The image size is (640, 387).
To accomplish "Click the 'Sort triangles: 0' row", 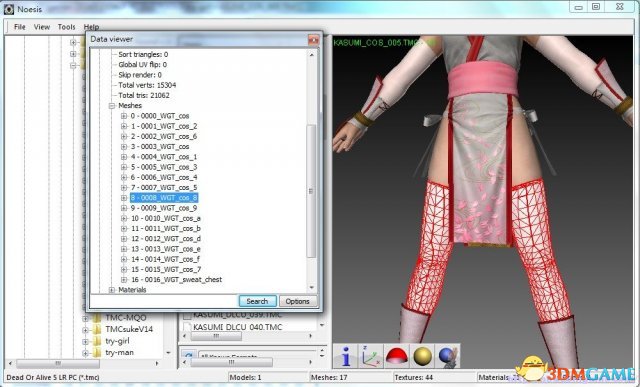I will [143, 54].
